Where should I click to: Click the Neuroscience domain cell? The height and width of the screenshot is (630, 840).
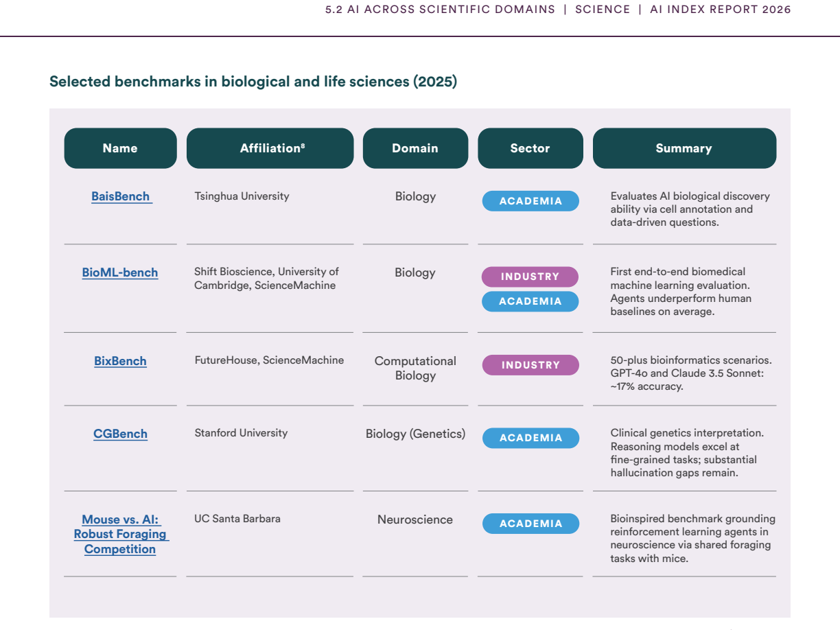tap(415, 520)
